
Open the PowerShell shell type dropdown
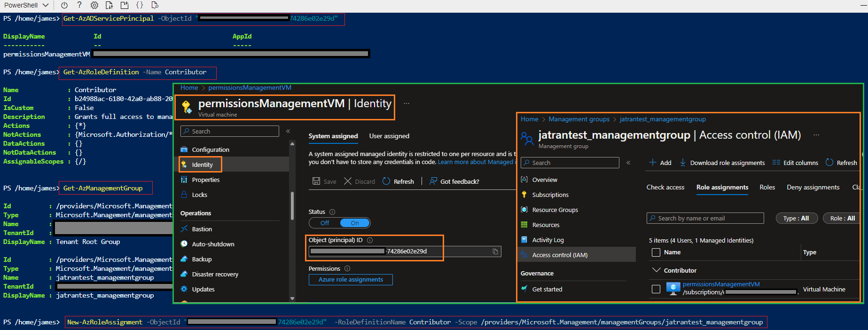click(26, 5)
